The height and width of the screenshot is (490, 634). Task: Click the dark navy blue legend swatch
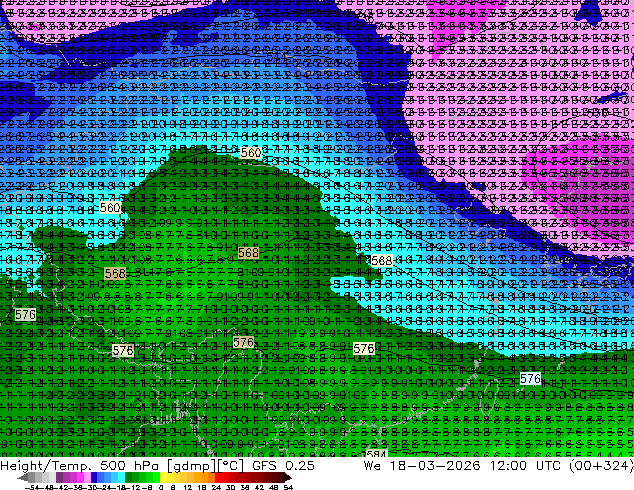pyautogui.click(x=94, y=478)
